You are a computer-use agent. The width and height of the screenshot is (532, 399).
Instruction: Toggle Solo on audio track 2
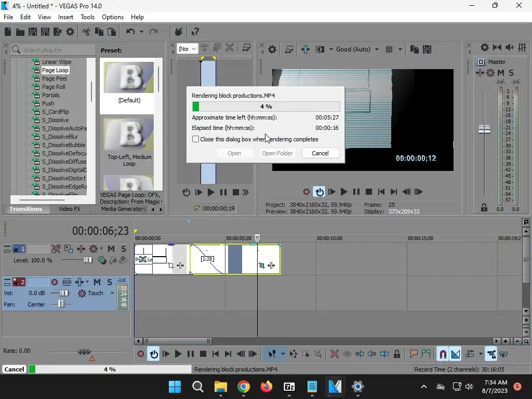point(110,282)
